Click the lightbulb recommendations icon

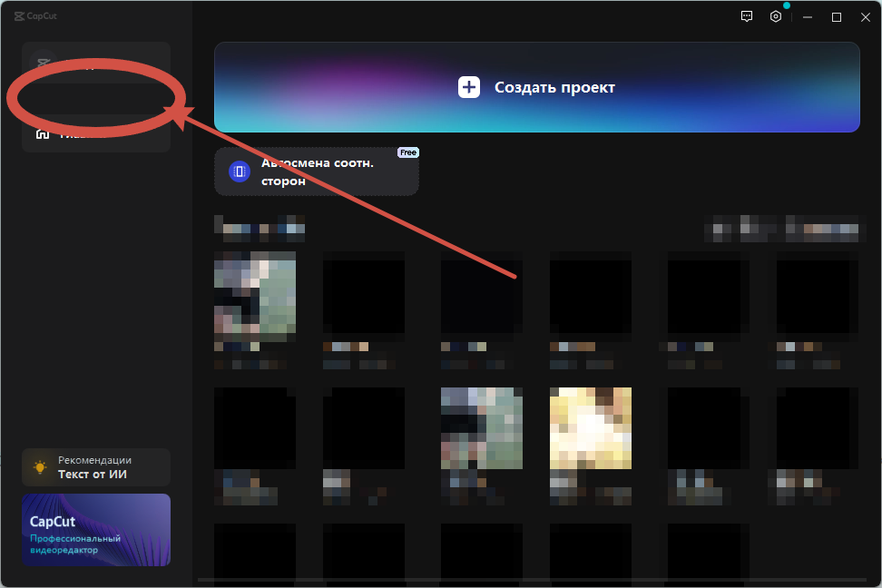(x=40, y=467)
